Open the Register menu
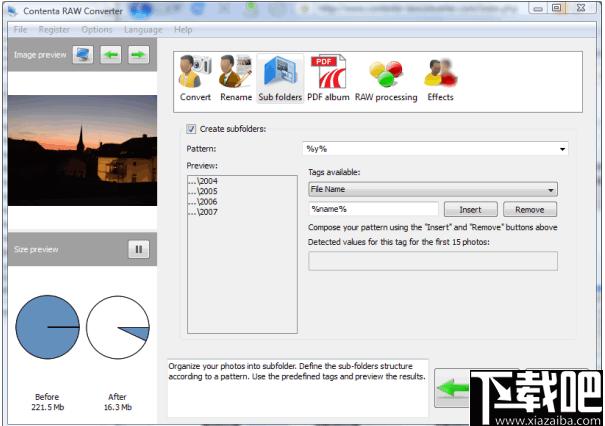Viewport: 605px width, 426px height. coord(54,30)
